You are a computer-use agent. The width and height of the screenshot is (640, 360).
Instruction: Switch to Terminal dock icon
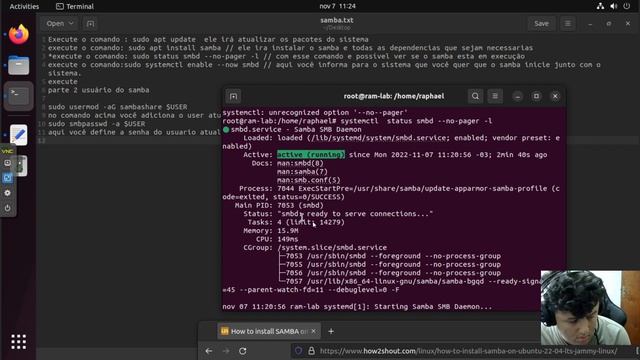pyautogui.click(x=19, y=96)
